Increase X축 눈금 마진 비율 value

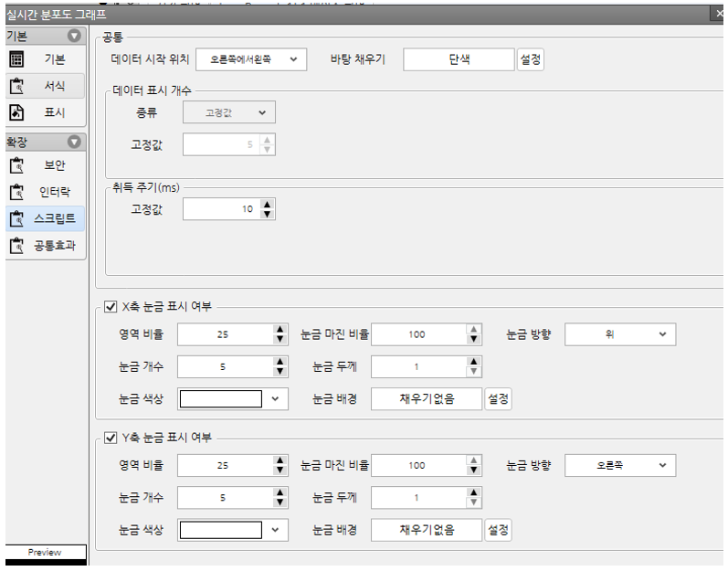click(473, 330)
